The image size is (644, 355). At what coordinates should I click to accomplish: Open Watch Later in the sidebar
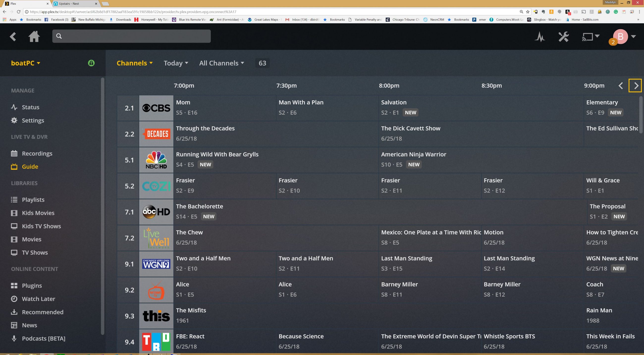38,299
